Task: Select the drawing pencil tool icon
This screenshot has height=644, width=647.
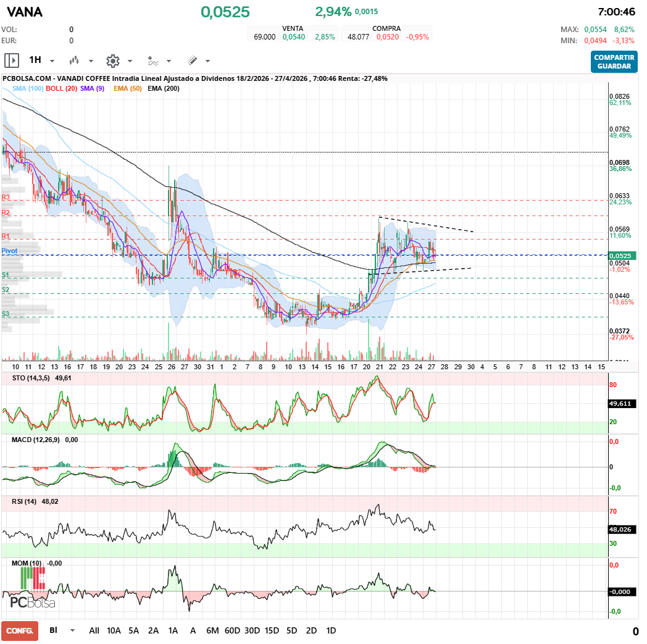Action: 192,61
